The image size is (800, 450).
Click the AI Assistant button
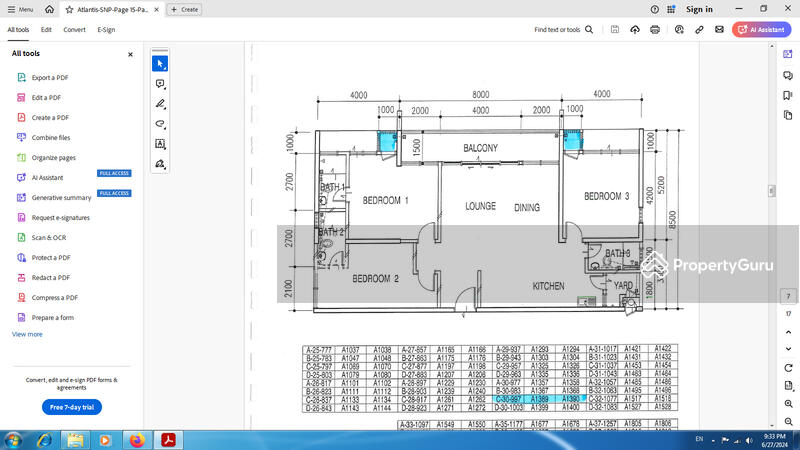point(762,30)
